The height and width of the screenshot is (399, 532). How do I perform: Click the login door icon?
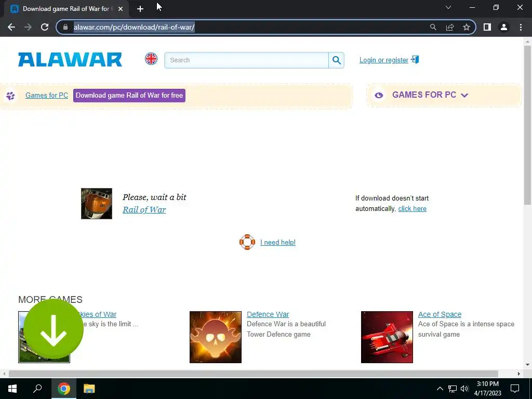pos(415,59)
